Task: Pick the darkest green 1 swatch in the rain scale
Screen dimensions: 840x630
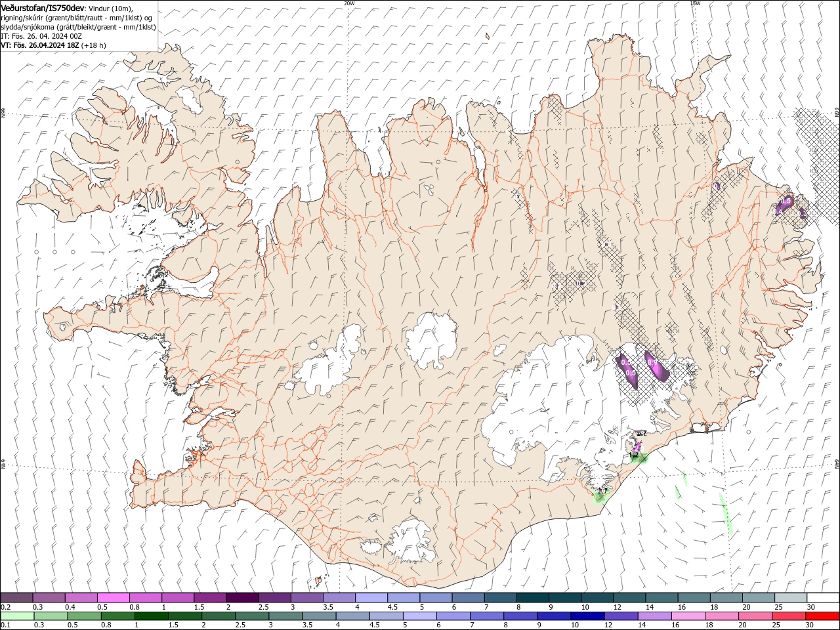Action: (151, 616)
